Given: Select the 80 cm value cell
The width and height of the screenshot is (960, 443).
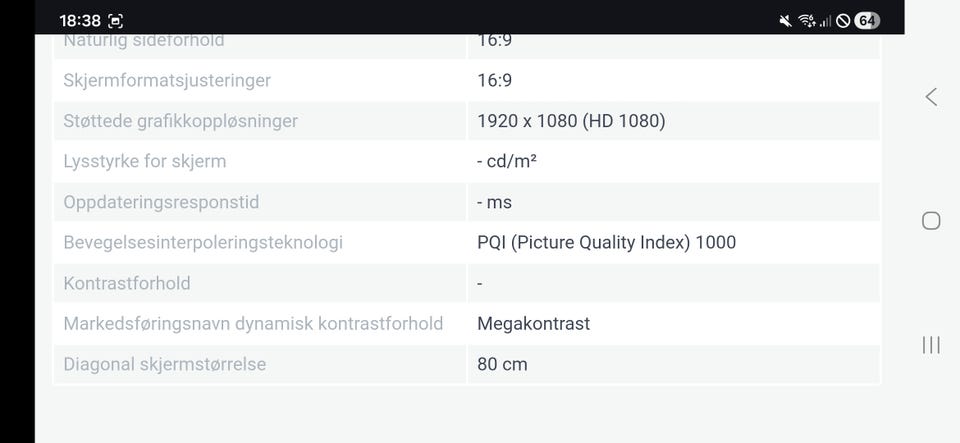Looking at the screenshot, I should point(673,365).
